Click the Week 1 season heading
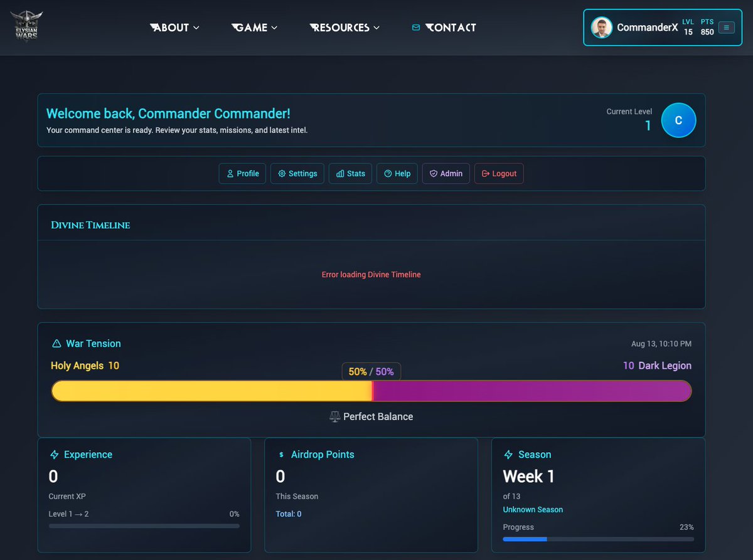753x560 pixels. coord(529,477)
